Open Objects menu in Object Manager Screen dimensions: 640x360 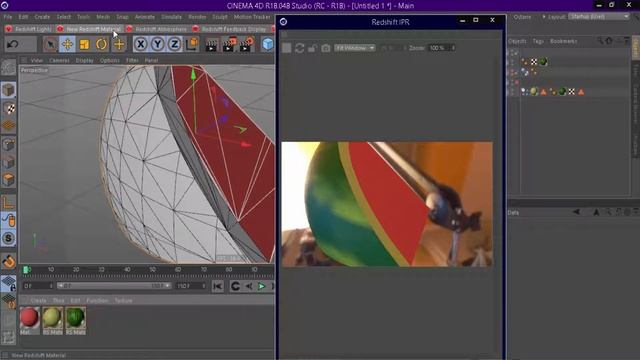click(517, 41)
